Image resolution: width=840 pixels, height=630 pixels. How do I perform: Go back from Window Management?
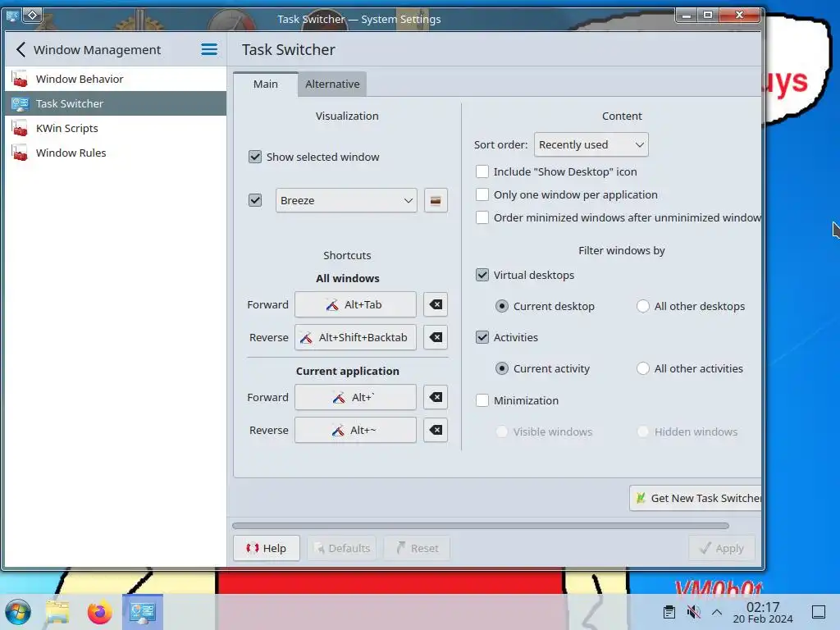click(21, 50)
